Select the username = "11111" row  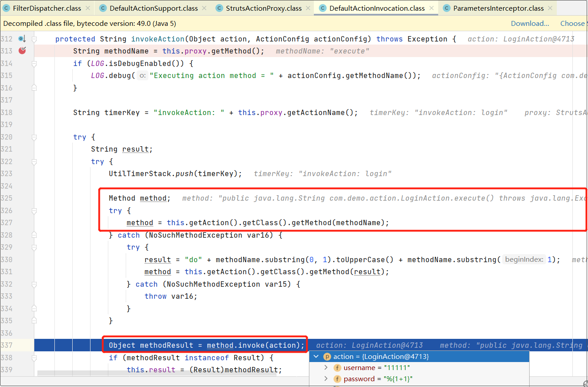click(x=419, y=368)
